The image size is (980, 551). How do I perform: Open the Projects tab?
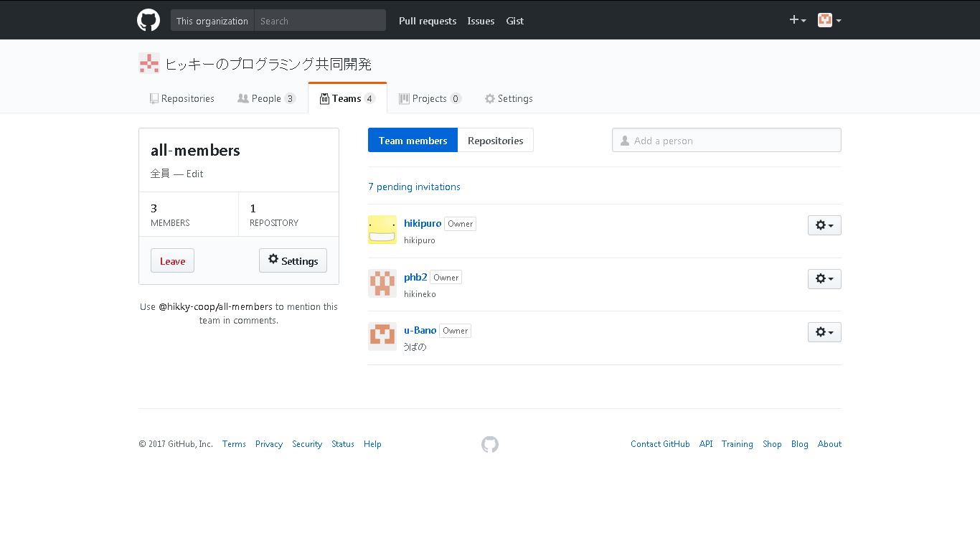[x=430, y=98]
